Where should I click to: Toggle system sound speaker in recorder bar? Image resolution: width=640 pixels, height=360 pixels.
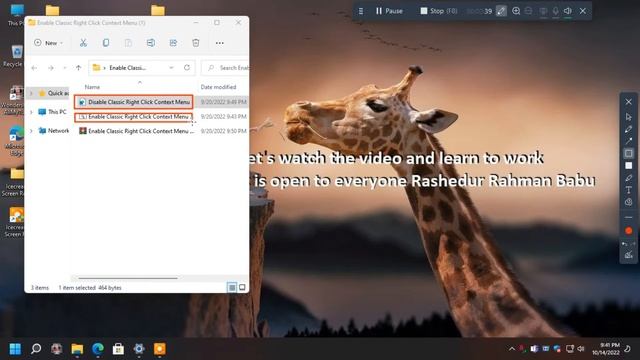[x=568, y=11]
